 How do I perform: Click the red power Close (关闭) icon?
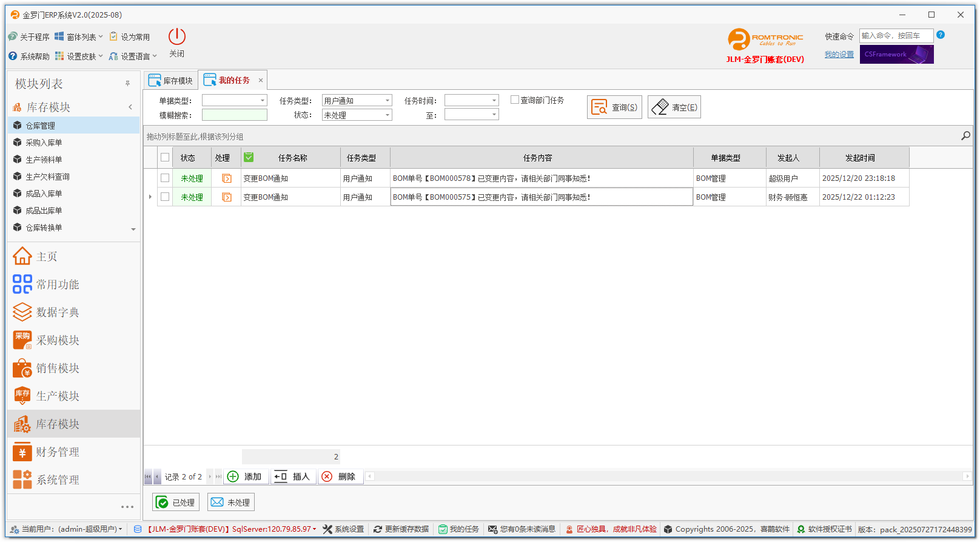[177, 36]
